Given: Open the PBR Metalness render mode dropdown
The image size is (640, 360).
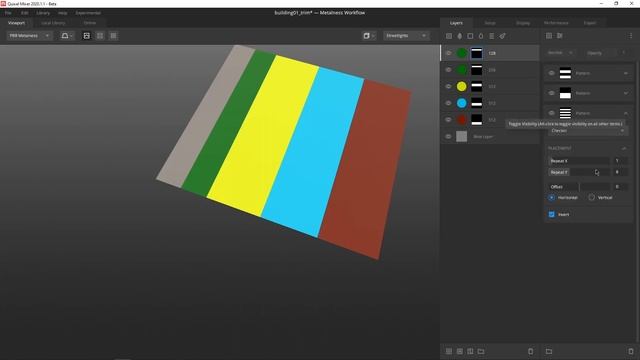Looking at the screenshot, I should pyautogui.click(x=29, y=36).
